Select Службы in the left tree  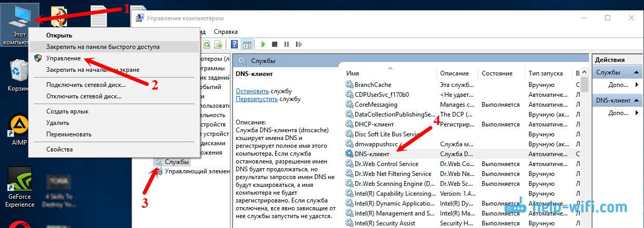coord(177,162)
